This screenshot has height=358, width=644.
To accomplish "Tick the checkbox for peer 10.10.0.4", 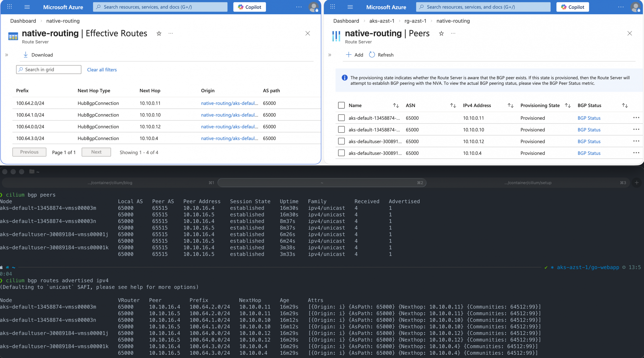I will 341,153.
